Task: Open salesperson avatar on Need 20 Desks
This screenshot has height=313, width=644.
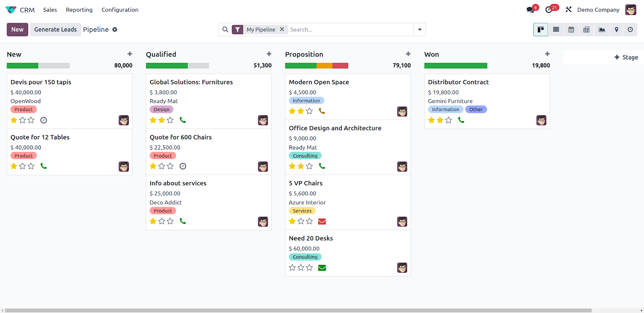Action: (402, 268)
